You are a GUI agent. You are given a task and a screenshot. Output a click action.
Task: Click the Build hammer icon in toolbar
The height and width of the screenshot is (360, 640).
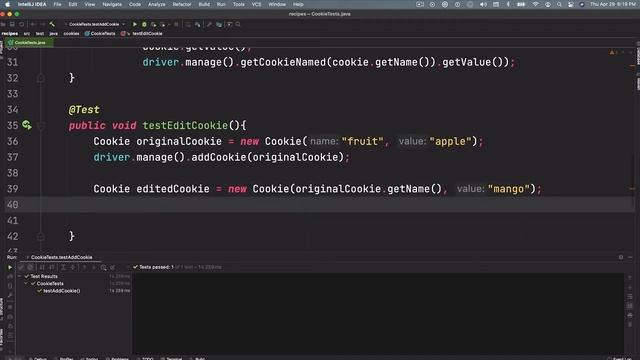pos(52,24)
